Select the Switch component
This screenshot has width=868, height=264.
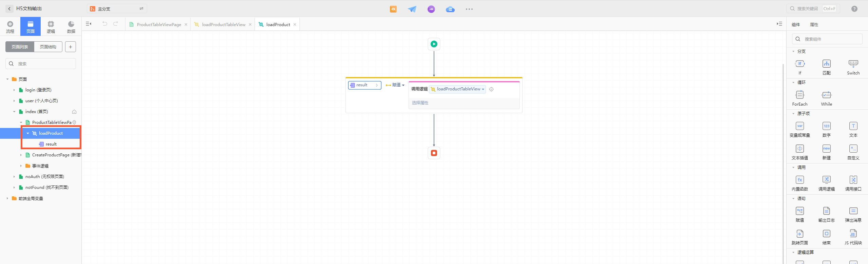853,67
